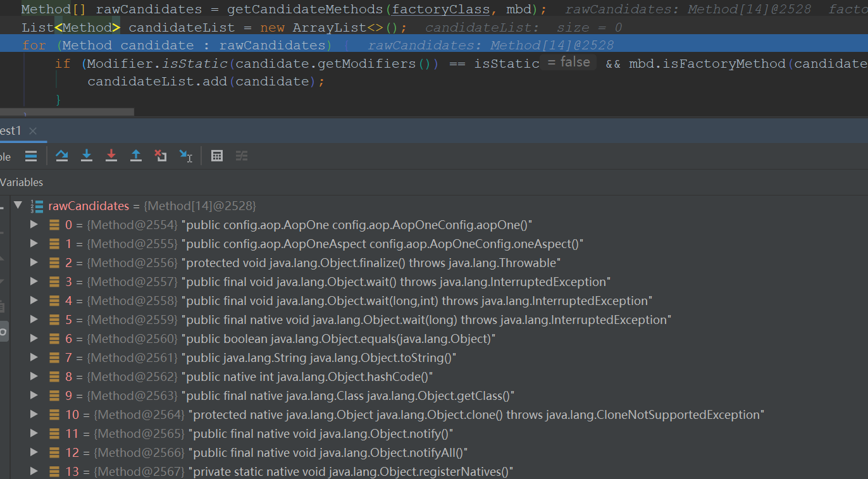The width and height of the screenshot is (868, 479).
Task: Click the array icon beside rawCandidates
Action: 37,206
